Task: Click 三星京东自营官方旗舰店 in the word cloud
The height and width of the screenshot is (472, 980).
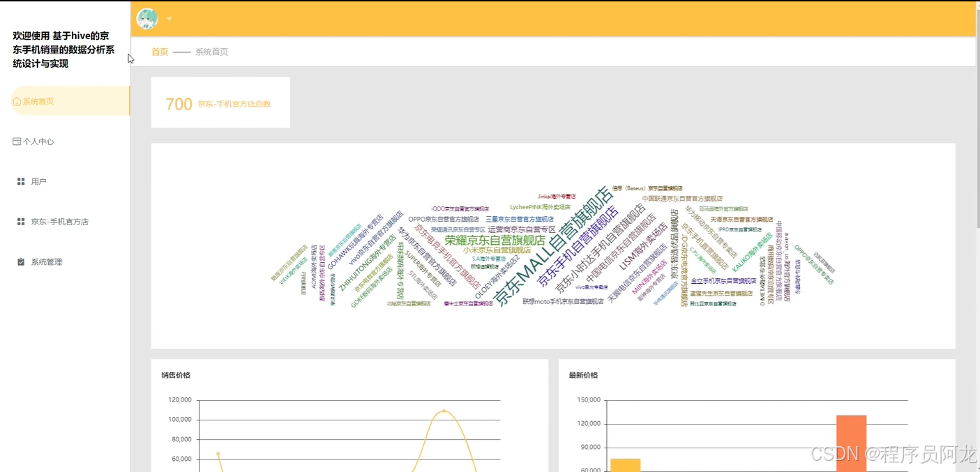Action: 520,219
